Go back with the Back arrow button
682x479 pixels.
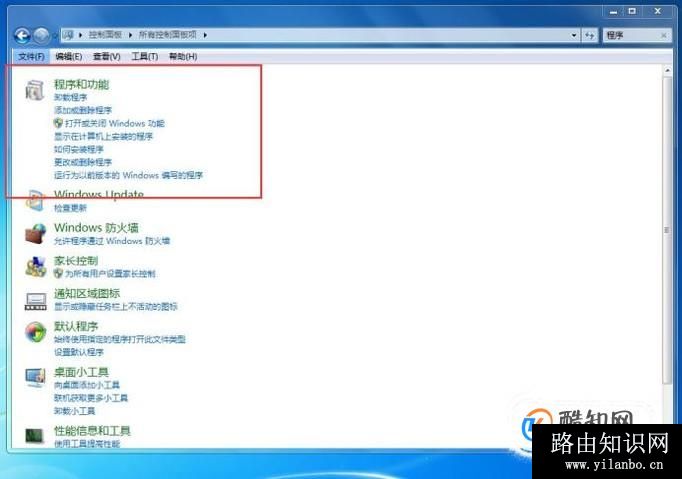coord(22,35)
